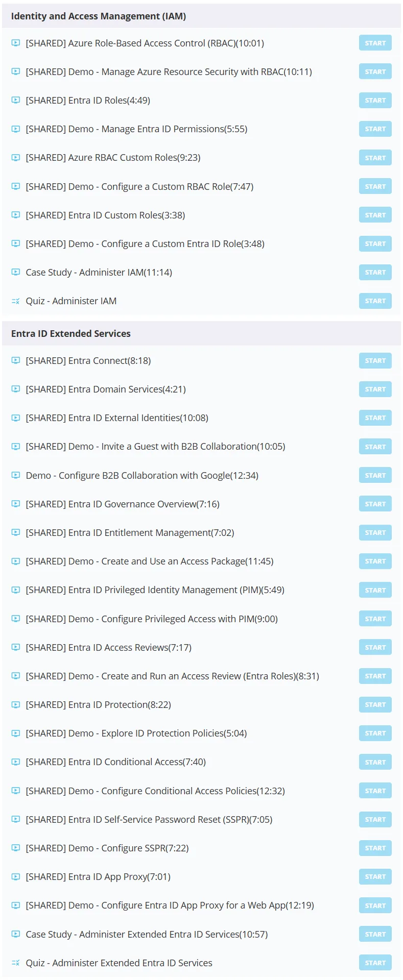Start the Quiz - Administer IAM
Screen dimensions: 403x980
tap(375, 301)
